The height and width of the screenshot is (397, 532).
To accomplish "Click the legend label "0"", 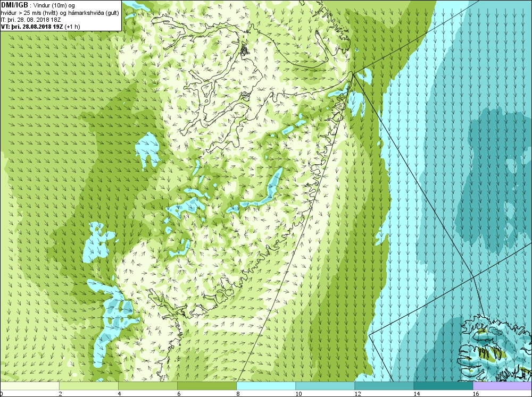I will (2, 394).
